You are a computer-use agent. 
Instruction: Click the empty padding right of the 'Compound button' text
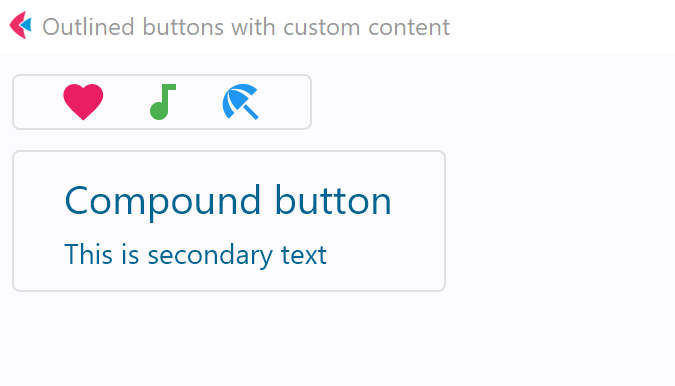pyautogui.click(x=418, y=201)
